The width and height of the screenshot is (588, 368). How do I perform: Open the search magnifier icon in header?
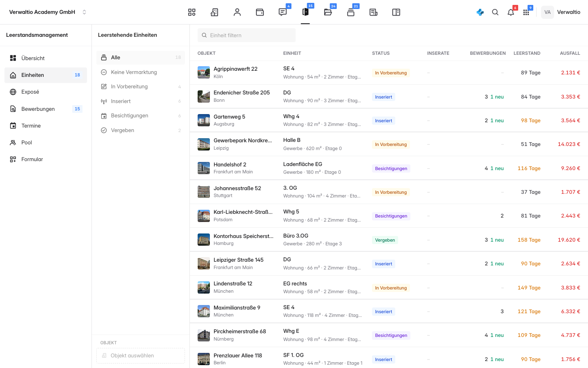[495, 12]
